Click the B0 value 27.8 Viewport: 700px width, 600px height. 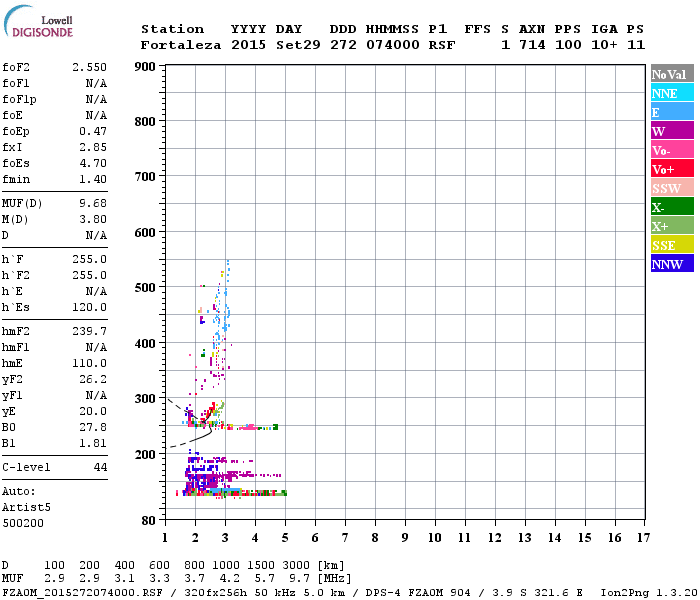pos(93,428)
